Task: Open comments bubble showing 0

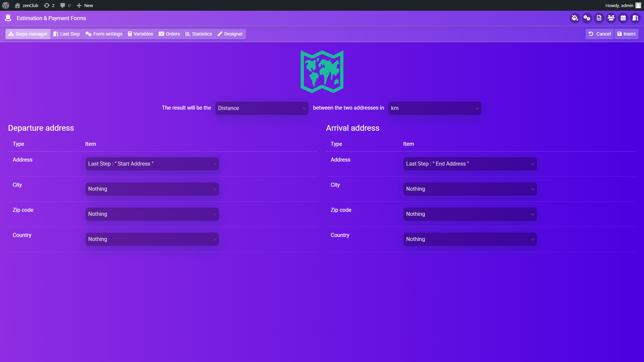Action: pyautogui.click(x=65, y=5)
